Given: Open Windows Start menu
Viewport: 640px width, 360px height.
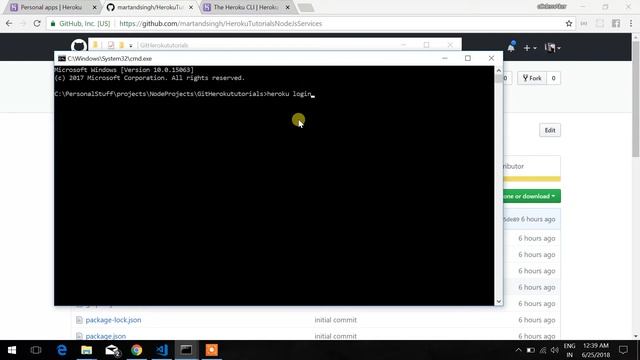Looking at the screenshot, I should (12, 350).
